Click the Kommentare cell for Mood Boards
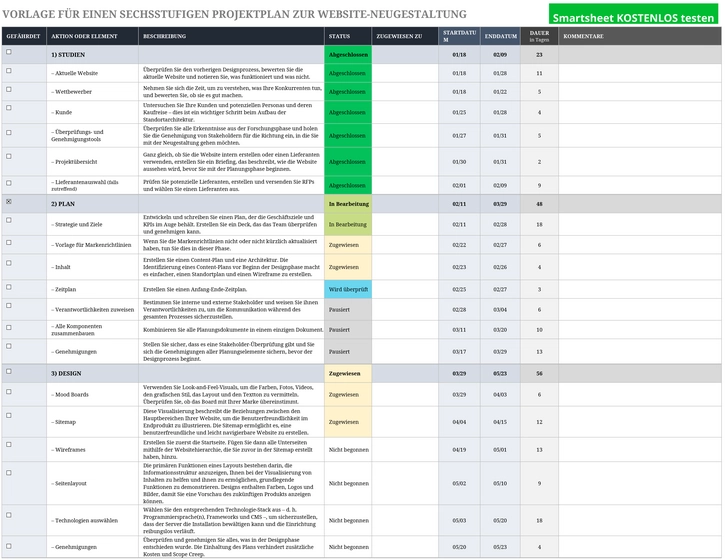 pyautogui.click(x=639, y=395)
